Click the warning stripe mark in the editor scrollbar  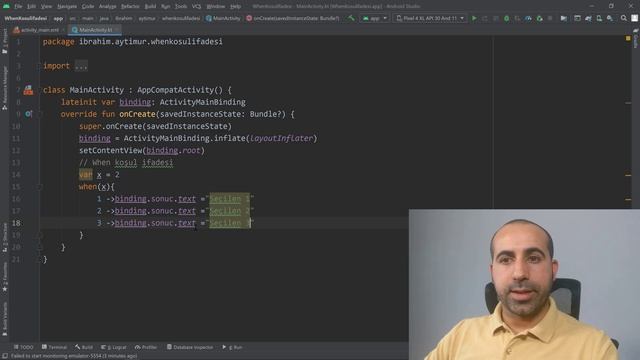[628, 175]
